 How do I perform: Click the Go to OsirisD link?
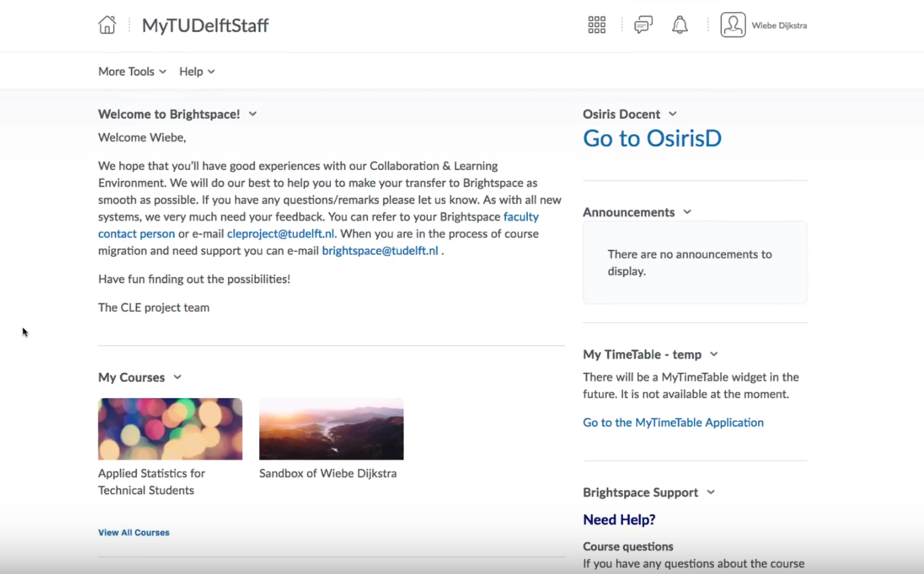pyautogui.click(x=651, y=139)
